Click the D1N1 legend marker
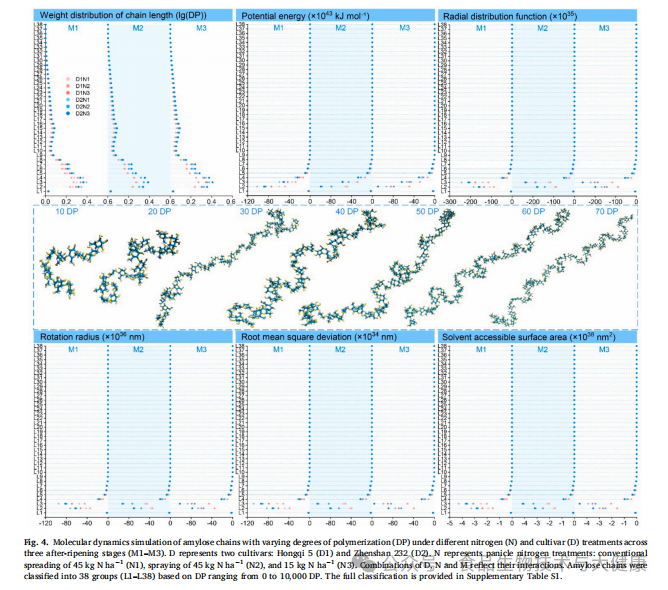 coord(66,77)
